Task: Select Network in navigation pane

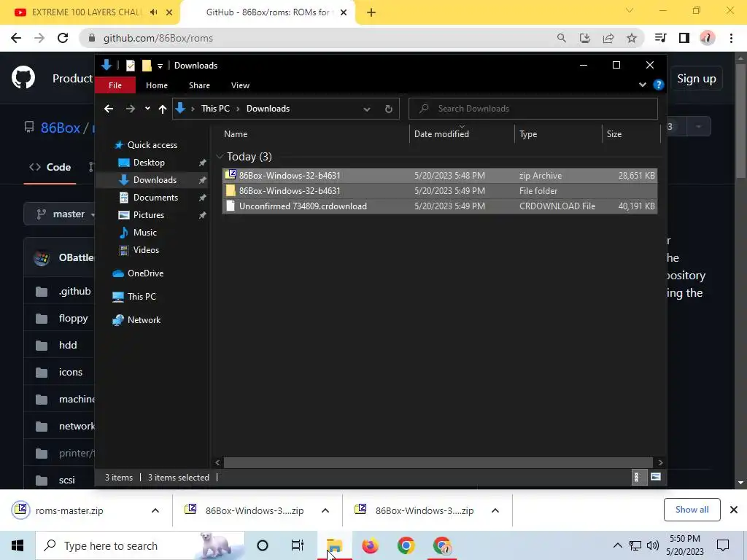Action: coord(144,320)
